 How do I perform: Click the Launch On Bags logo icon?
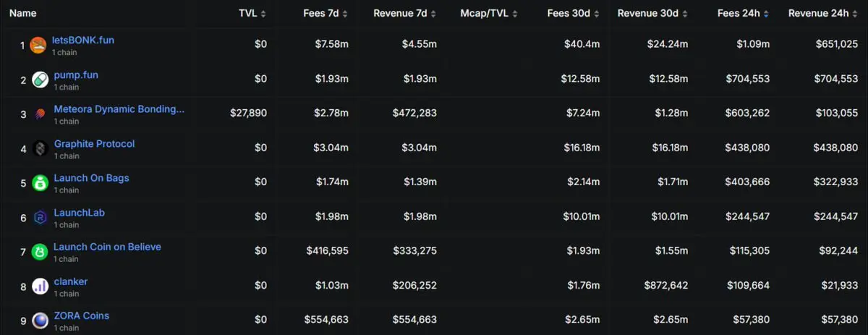(41, 183)
